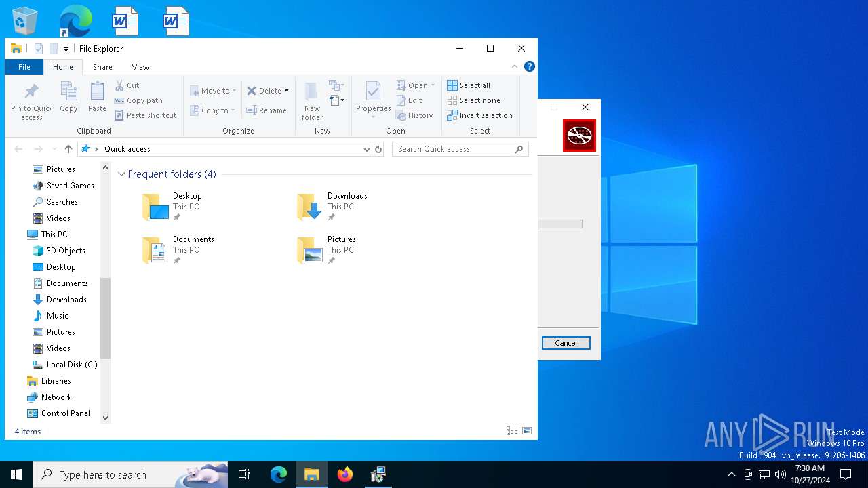
Task: Open the File Explorer Help icon
Action: (x=530, y=66)
